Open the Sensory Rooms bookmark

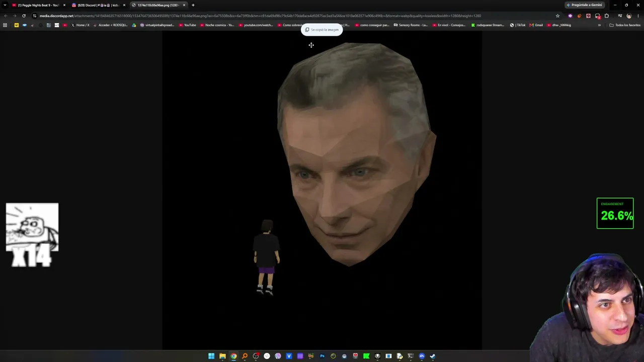pos(411,25)
